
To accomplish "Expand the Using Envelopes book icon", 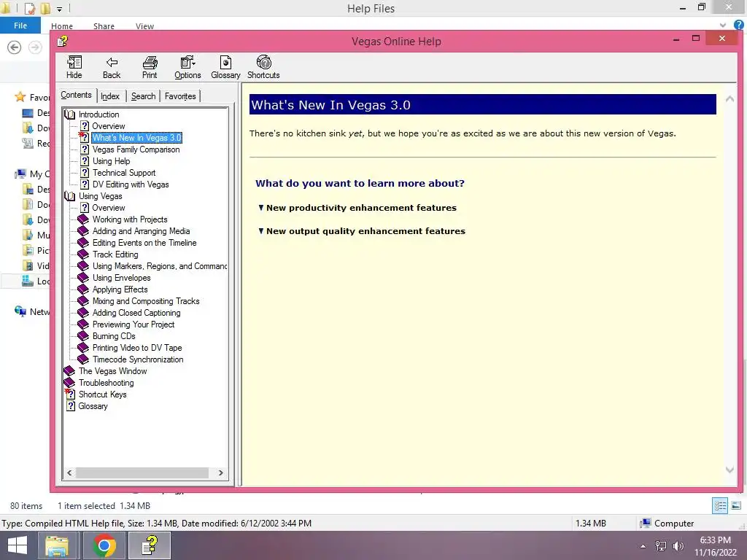I will [x=83, y=278].
